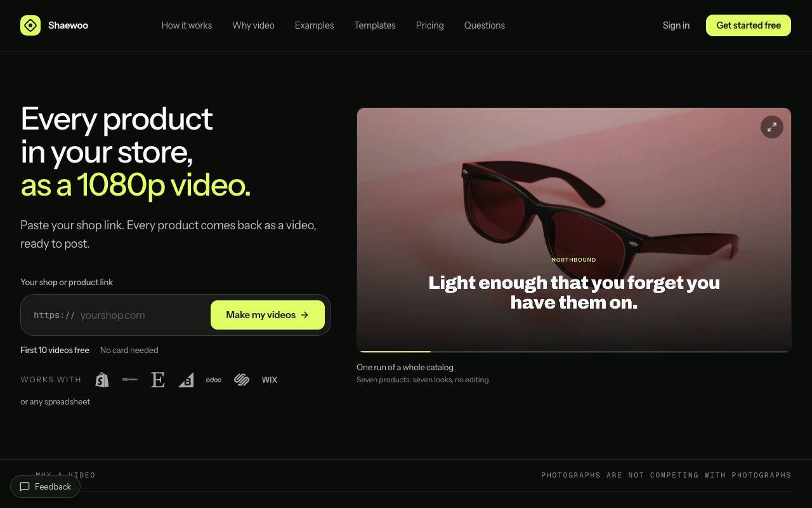
Task: Click the Sign in link
Action: coord(676,25)
